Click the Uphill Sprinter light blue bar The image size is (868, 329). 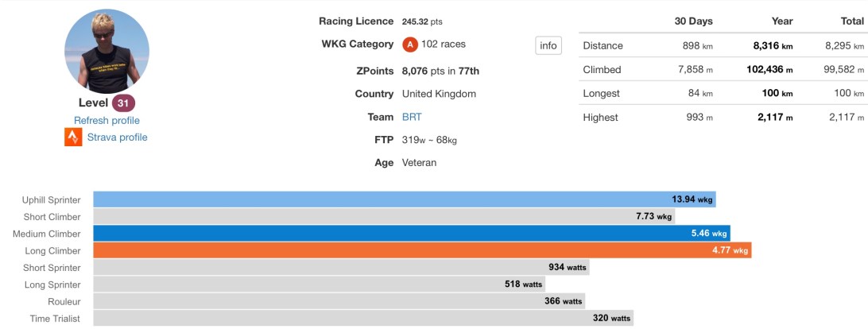tap(404, 200)
